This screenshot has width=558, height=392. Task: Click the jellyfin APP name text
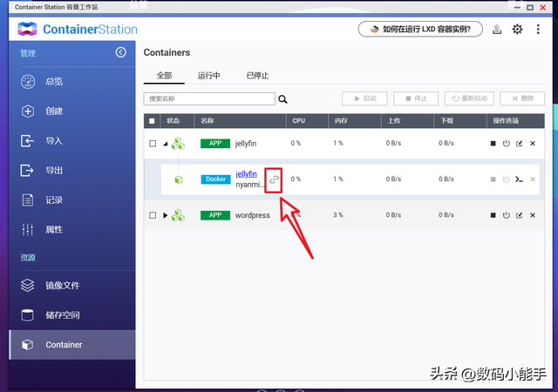pyautogui.click(x=246, y=144)
